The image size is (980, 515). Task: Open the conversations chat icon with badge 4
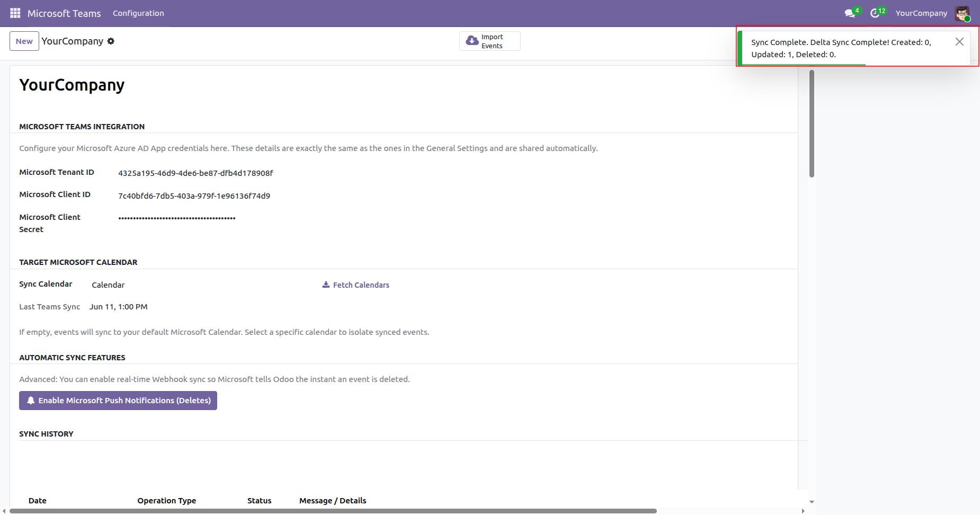coord(851,13)
